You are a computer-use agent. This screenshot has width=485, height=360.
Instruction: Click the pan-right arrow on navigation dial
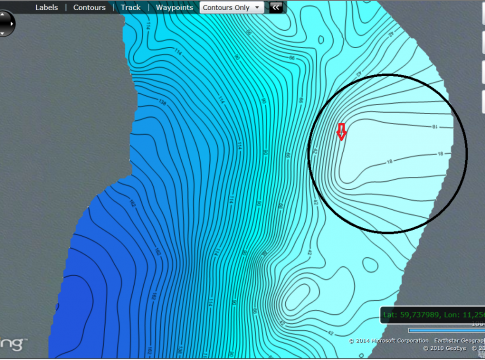(12, 24)
